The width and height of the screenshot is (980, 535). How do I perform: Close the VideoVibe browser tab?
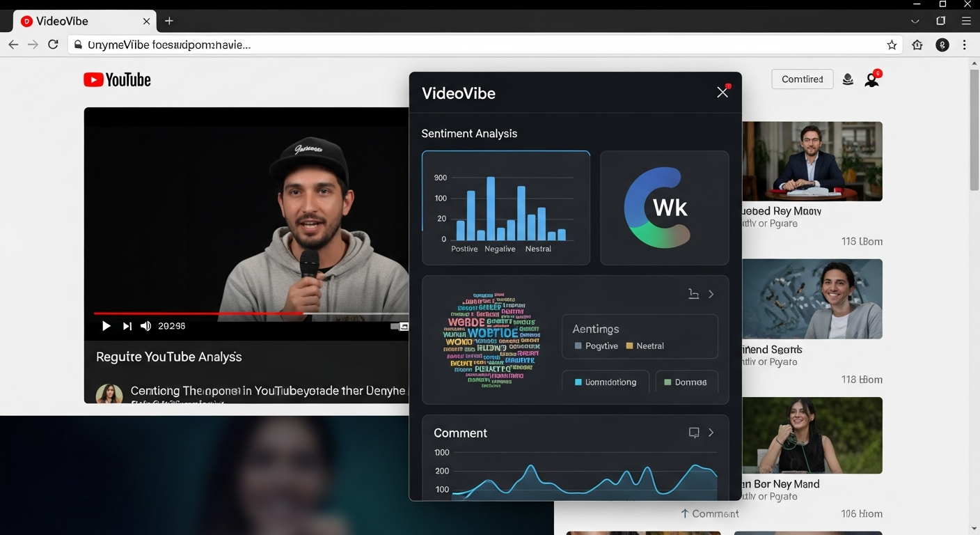tap(146, 22)
